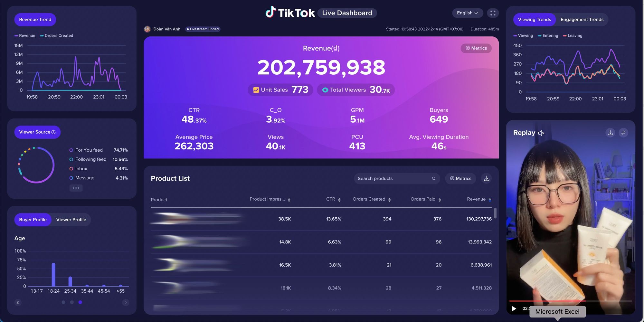Select the Viewer Profile tab

pos(71,220)
